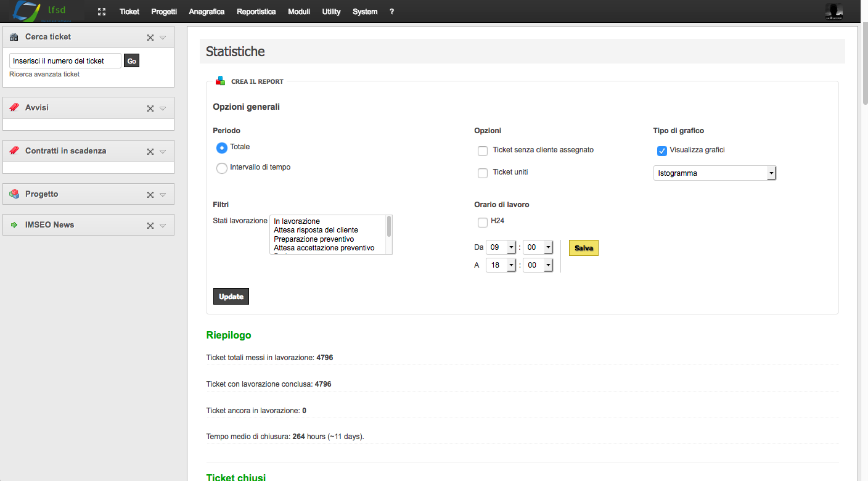Open the Reportistica menu
868x481 pixels.
click(256, 11)
